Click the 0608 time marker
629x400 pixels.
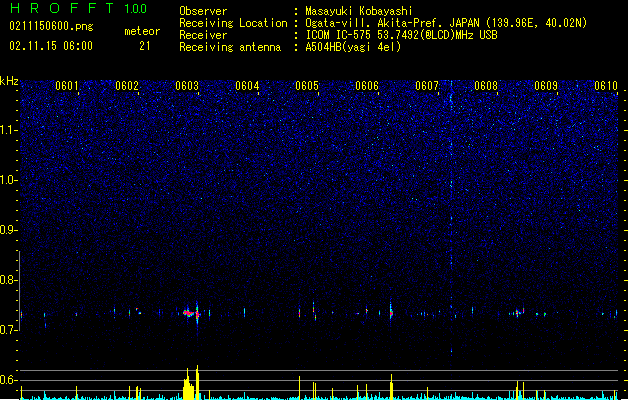coord(486,86)
